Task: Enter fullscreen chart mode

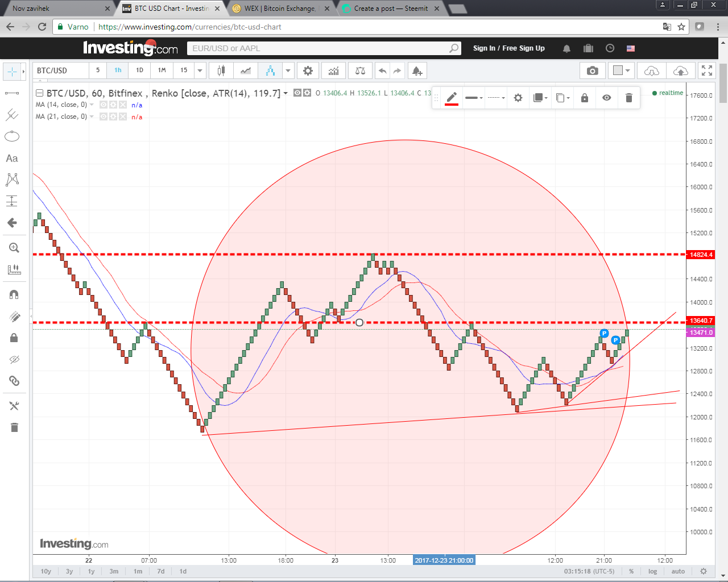Action: coord(707,70)
